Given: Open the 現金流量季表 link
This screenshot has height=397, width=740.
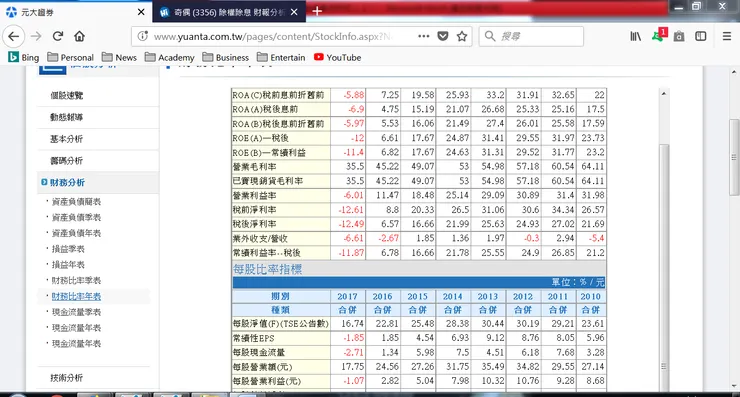Looking at the screenshot, I should tap(76, 312).
